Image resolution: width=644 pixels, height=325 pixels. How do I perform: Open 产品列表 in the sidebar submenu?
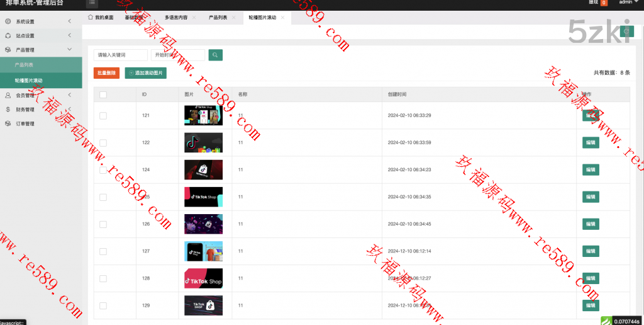point(25,65)
